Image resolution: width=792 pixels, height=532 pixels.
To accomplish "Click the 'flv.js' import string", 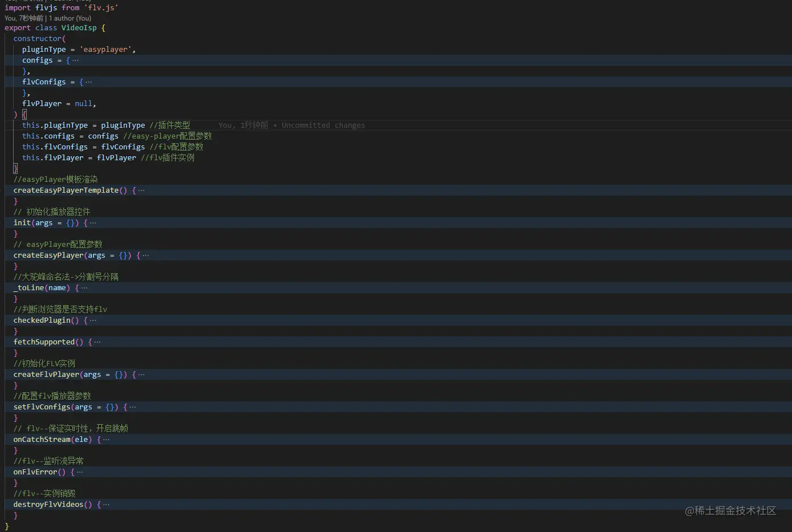I will click(x=101, y=7).
